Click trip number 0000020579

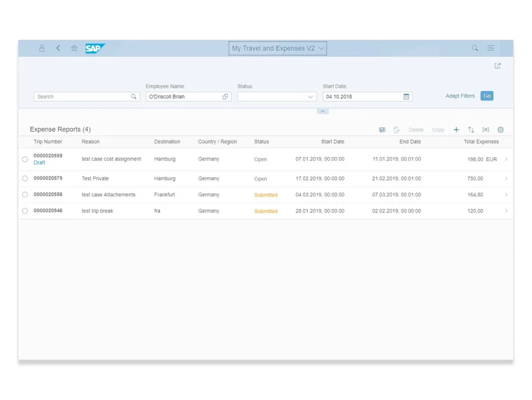(x=48, y=178)
